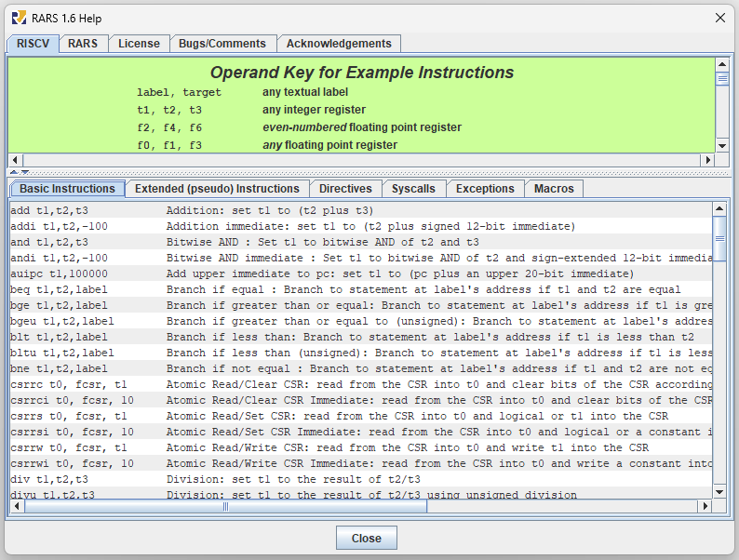Click 'Operand Key for Example Instructions' heading

coord(361,73)
